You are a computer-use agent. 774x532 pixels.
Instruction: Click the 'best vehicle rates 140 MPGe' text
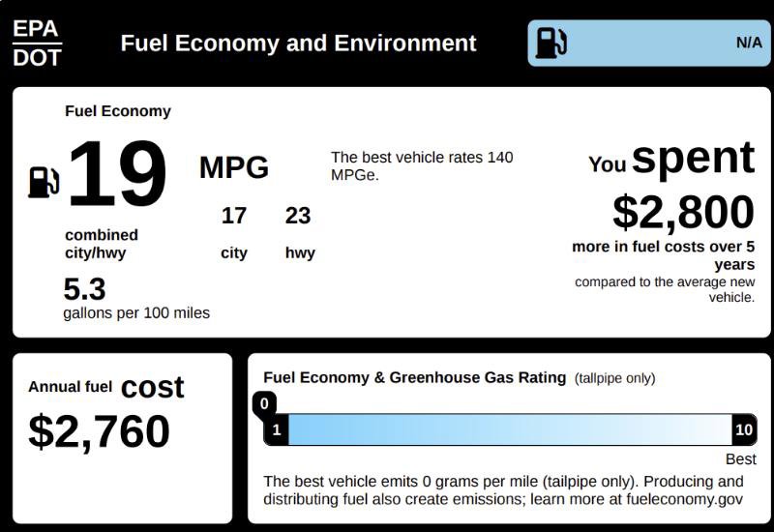pyautogui.click(x=422, y=165)
